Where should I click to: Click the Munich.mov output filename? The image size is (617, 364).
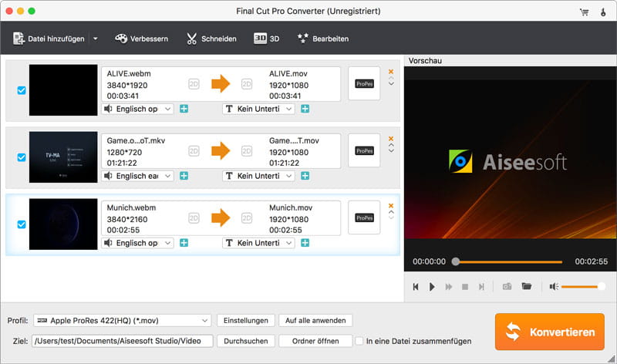[291, 207]
